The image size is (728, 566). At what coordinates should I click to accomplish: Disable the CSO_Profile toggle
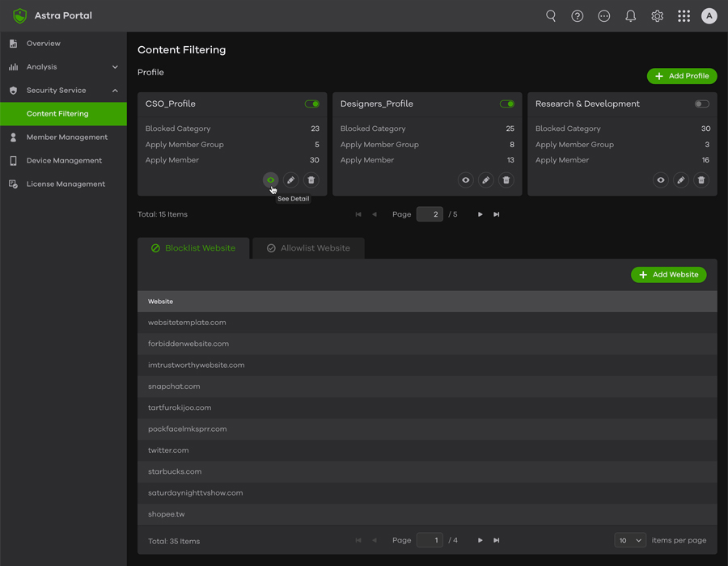click(311, 104)
